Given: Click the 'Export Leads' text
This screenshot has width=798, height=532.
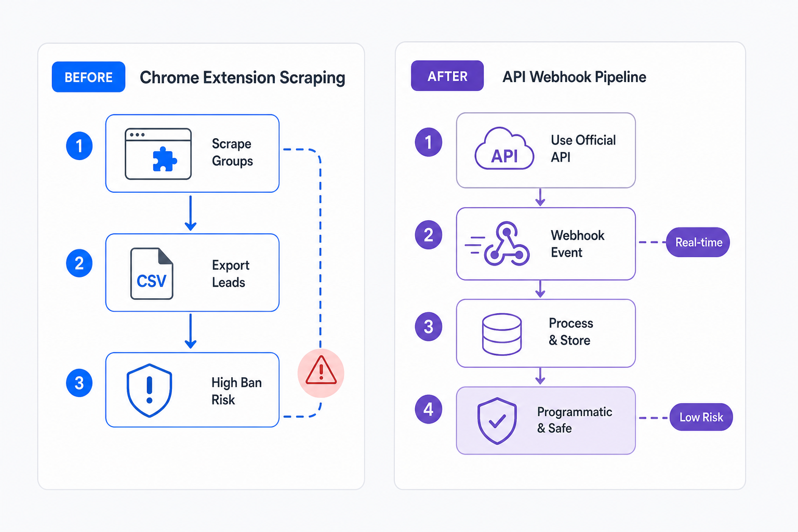Looking at the screenshot, I should coord(230,274).
